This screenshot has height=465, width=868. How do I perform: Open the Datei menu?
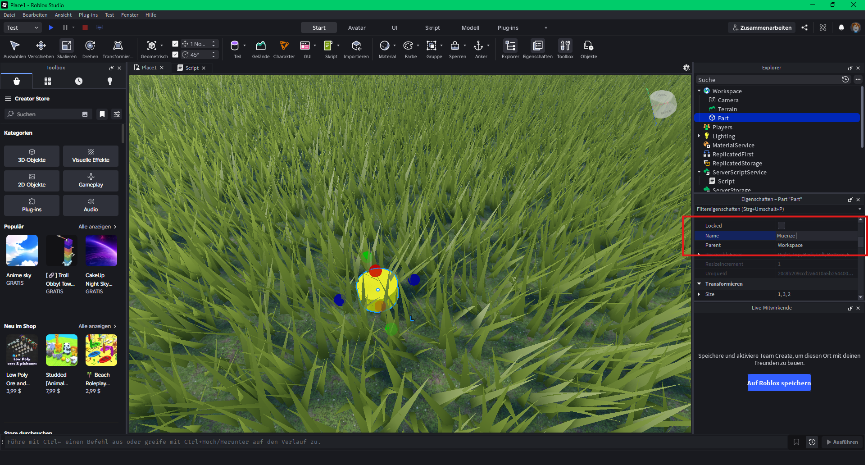(x=9, y=15)
